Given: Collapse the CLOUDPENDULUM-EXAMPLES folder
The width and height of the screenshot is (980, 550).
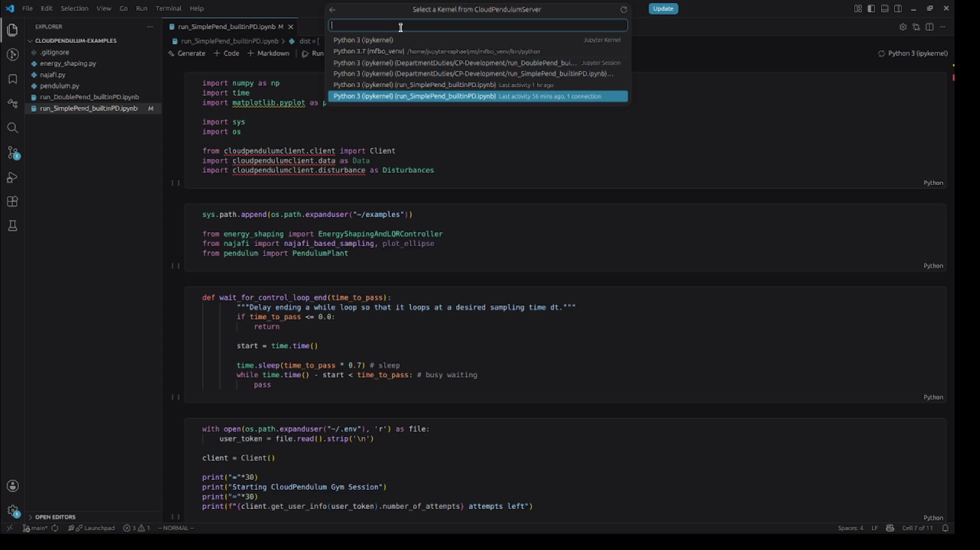Looking at the screenshot, I should (x=75, y=40).
